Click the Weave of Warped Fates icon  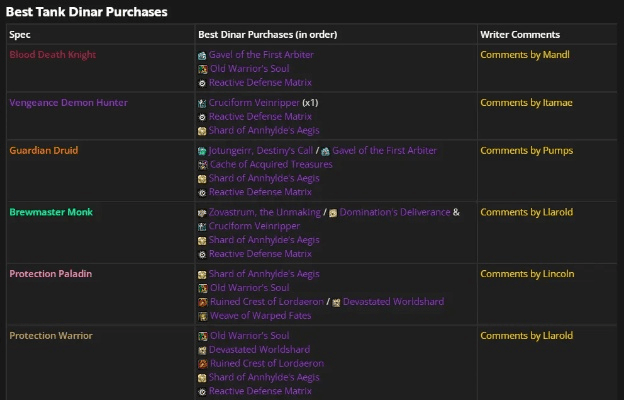pyautogui.click(x=202, y=316)
